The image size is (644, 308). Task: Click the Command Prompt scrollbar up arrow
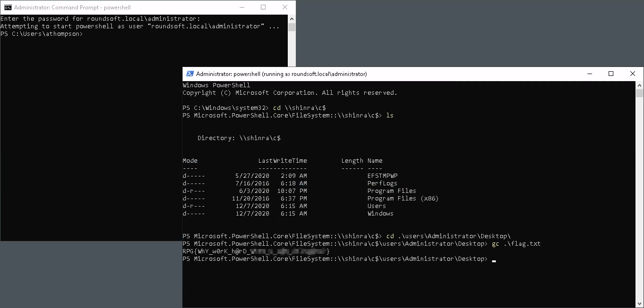[292, 18]
